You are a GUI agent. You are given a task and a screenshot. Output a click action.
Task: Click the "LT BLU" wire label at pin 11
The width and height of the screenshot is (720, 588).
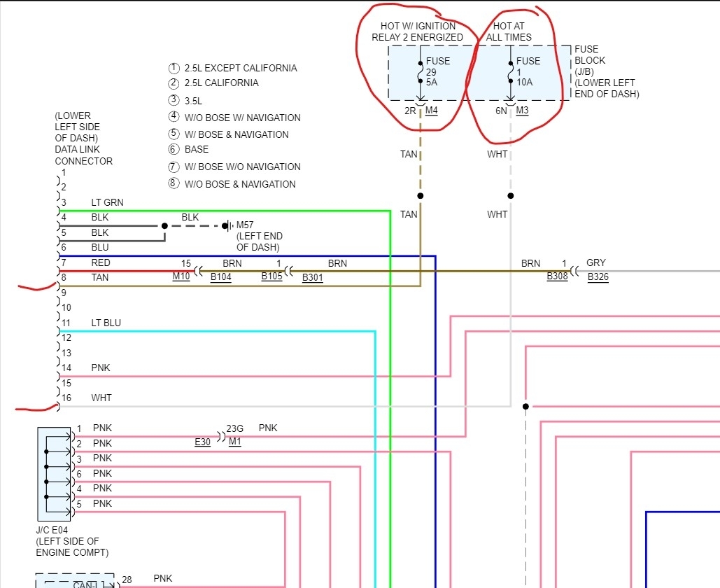click(106, 323)
